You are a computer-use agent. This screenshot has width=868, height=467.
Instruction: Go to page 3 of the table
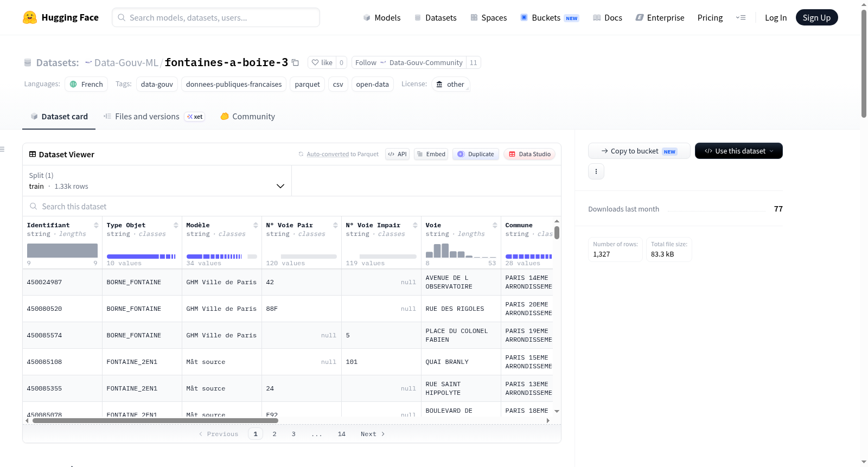tap(293, 434)
